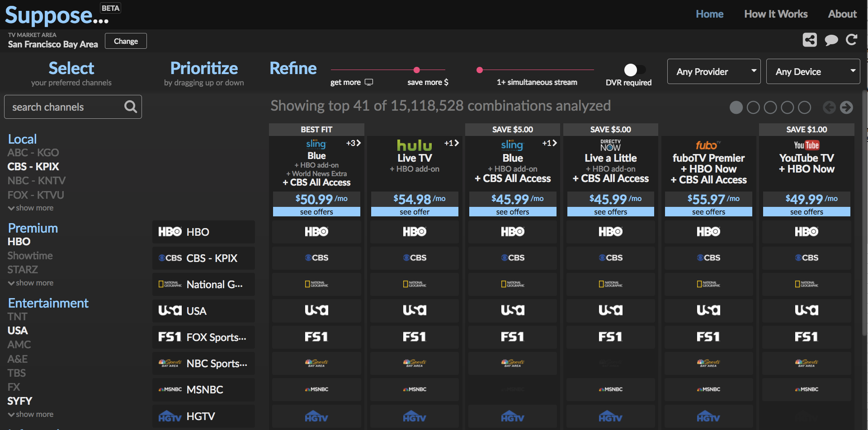Select the Local category heading
Image resolution: width=868 pixels, height=430 pixels.
point(22,139)
